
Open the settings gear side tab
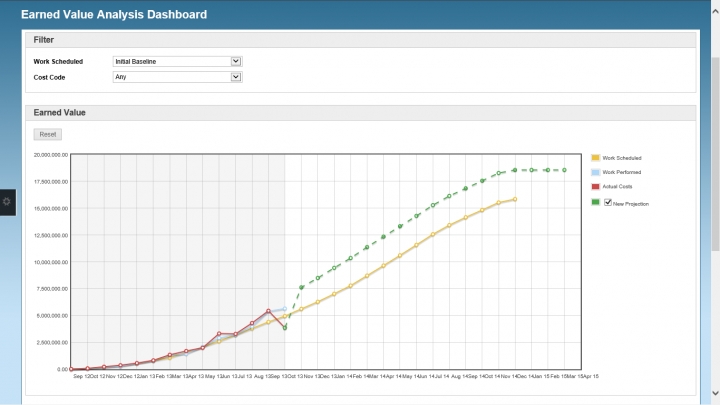(x=7, y=202)
